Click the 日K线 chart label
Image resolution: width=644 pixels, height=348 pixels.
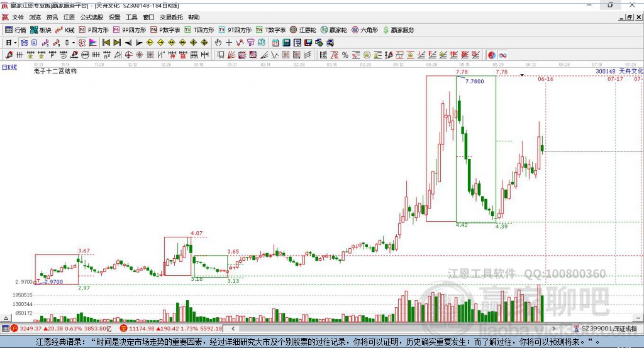tap(9, 67)
